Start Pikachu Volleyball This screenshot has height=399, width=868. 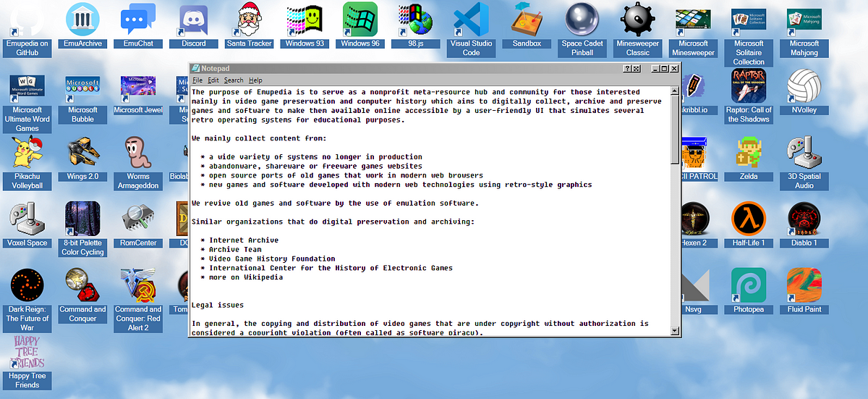coord(27,164)
